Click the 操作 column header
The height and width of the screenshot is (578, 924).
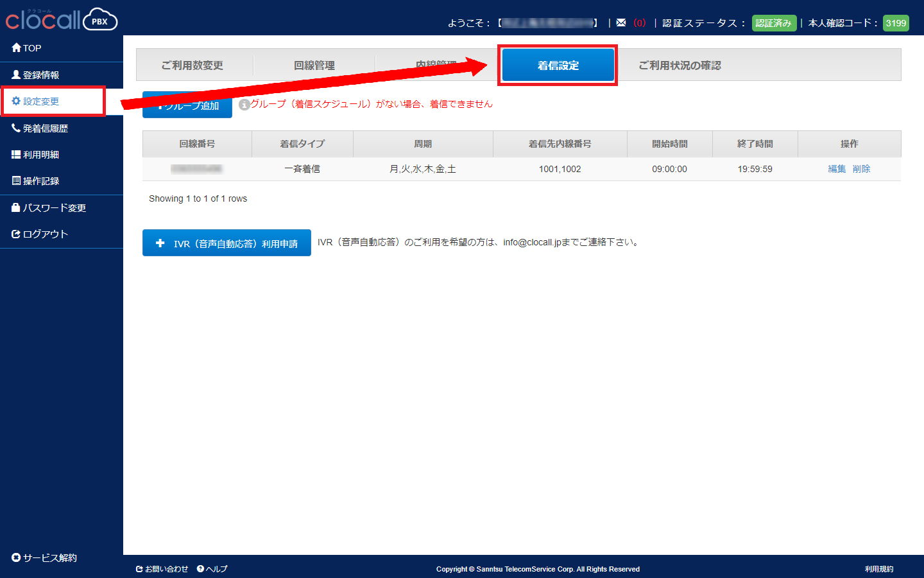(x=850, y=144)
